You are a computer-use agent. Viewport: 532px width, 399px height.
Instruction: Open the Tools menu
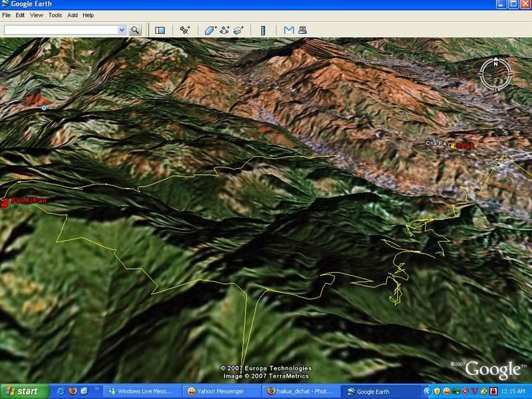pos(55,15)
